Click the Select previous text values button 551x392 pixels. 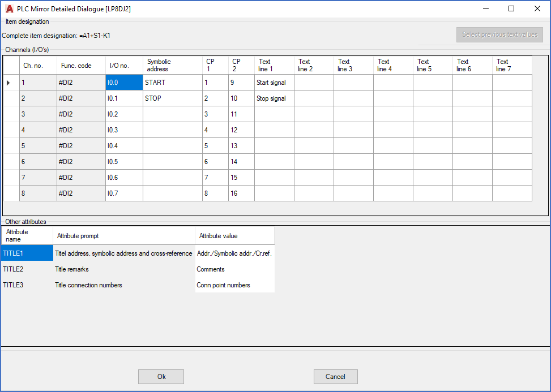pyautogui.click(x=499, y=35)
